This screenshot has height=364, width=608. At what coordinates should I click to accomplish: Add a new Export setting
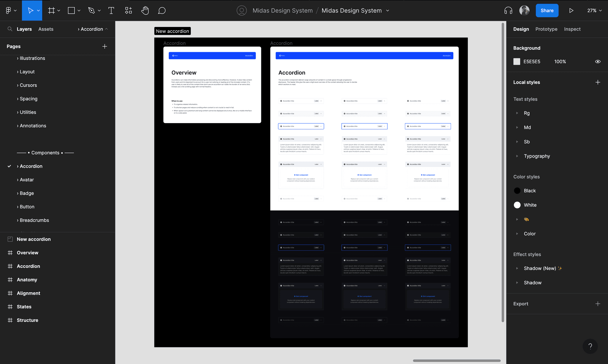pos(598,304)
